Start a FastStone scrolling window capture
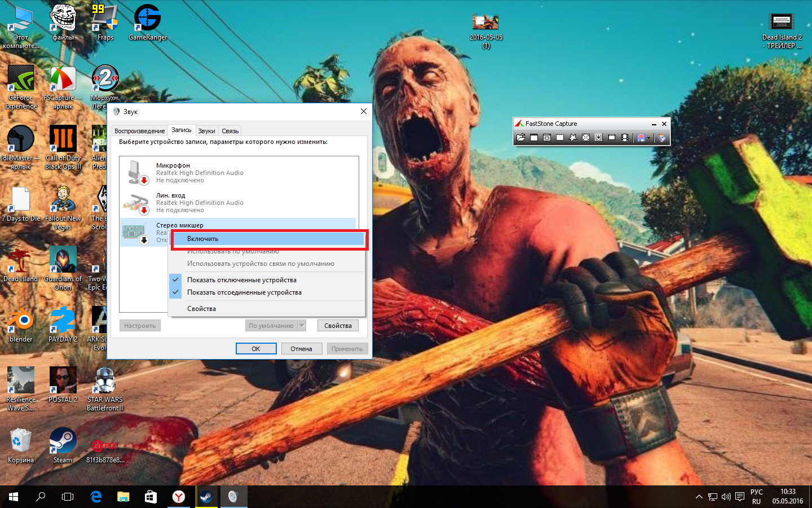This screenshot has width=812, height=508. [x=598, y=138]
